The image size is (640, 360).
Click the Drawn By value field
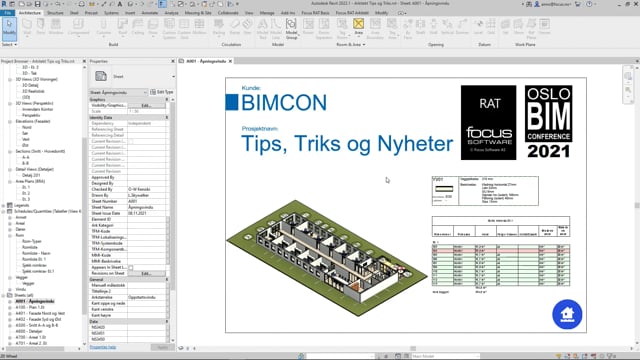click(147, 196)
